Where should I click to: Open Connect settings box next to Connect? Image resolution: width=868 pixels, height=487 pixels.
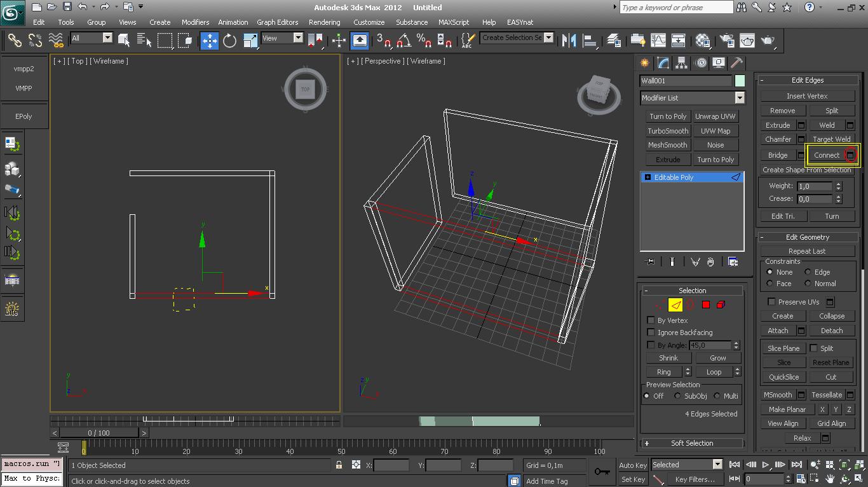(x=850, y=155)
